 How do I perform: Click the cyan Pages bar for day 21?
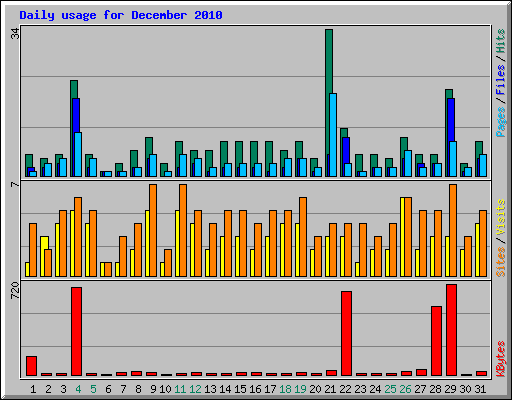[333, 135]
